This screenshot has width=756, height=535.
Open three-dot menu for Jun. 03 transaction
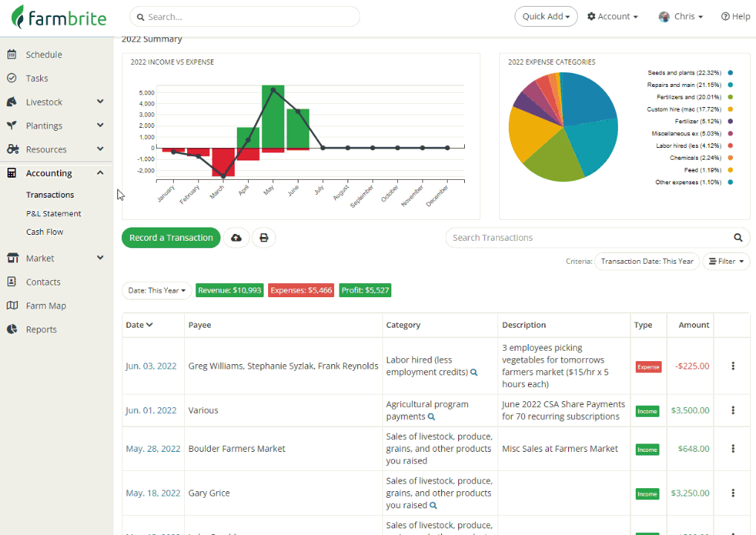[733, 366]
